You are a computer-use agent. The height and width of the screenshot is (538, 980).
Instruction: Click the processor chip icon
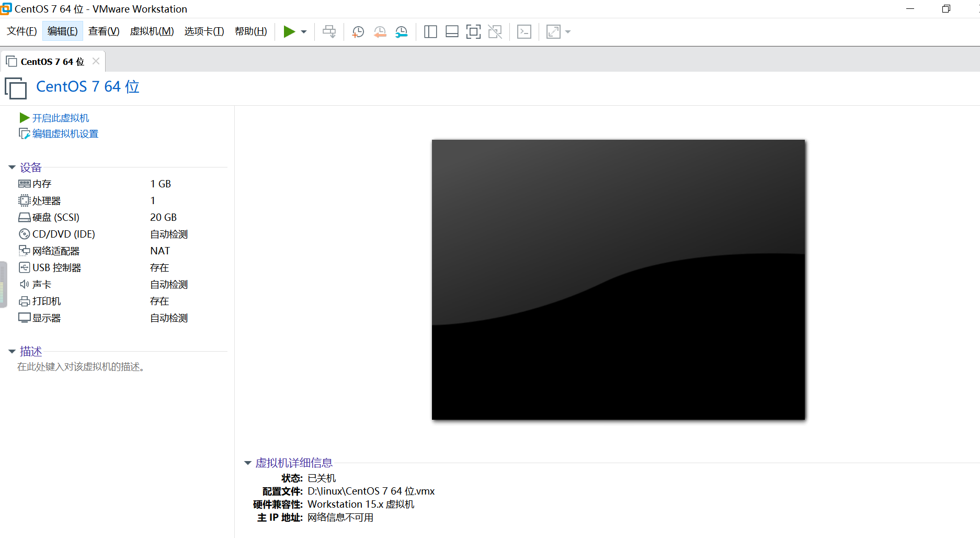(25, 200)
